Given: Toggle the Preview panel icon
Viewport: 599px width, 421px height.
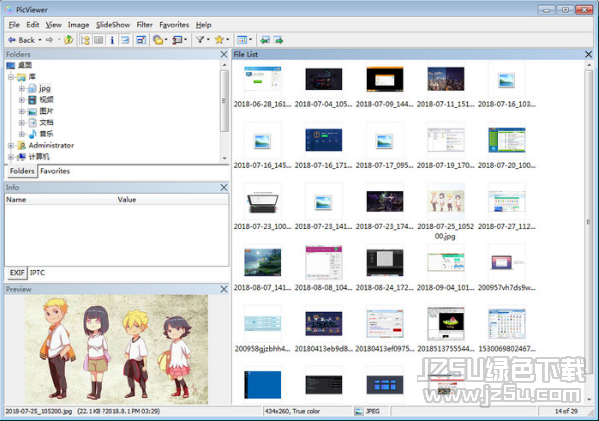Looking at the screenshot, I should (125, 40).
